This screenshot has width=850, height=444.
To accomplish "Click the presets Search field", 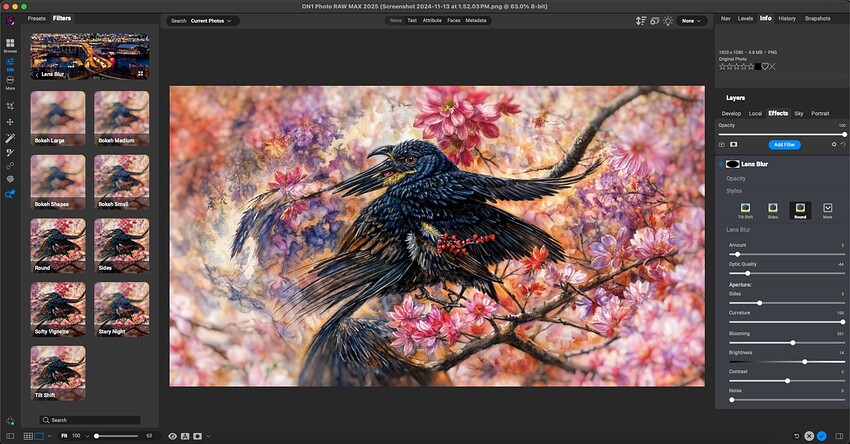I will (x=90, y=420).
